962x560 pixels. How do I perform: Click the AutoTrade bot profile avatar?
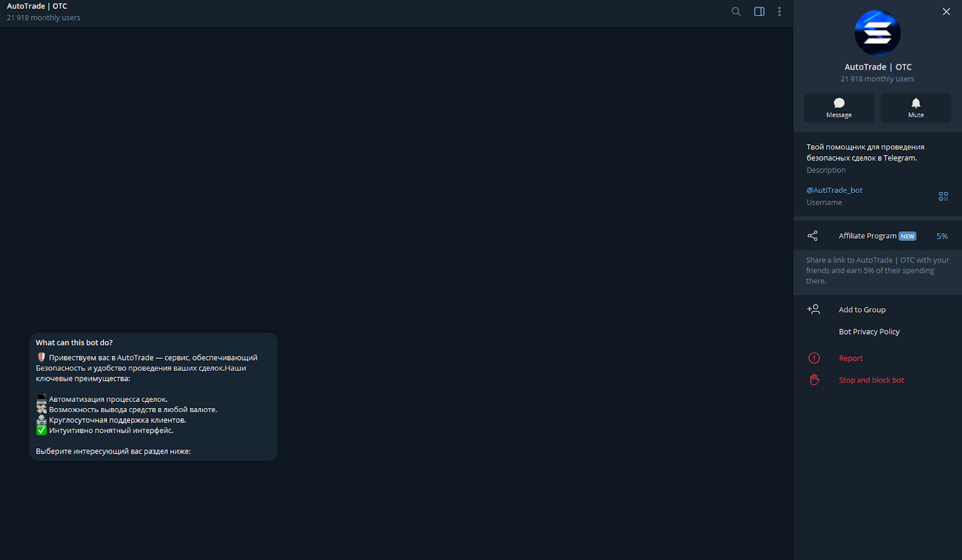click(877, 33)
